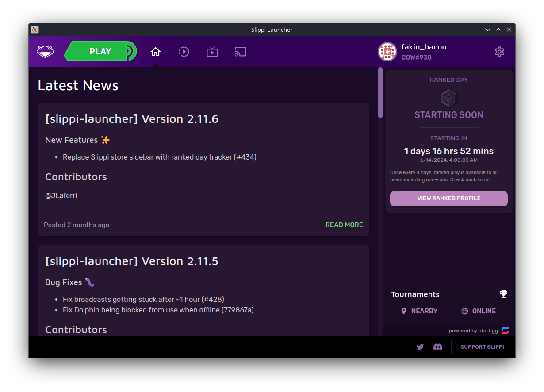Viewport: 544px width, 392px height.
Task: Open Slippi Discord link icon
Action: pyautogui.click(x=438, y=347)
